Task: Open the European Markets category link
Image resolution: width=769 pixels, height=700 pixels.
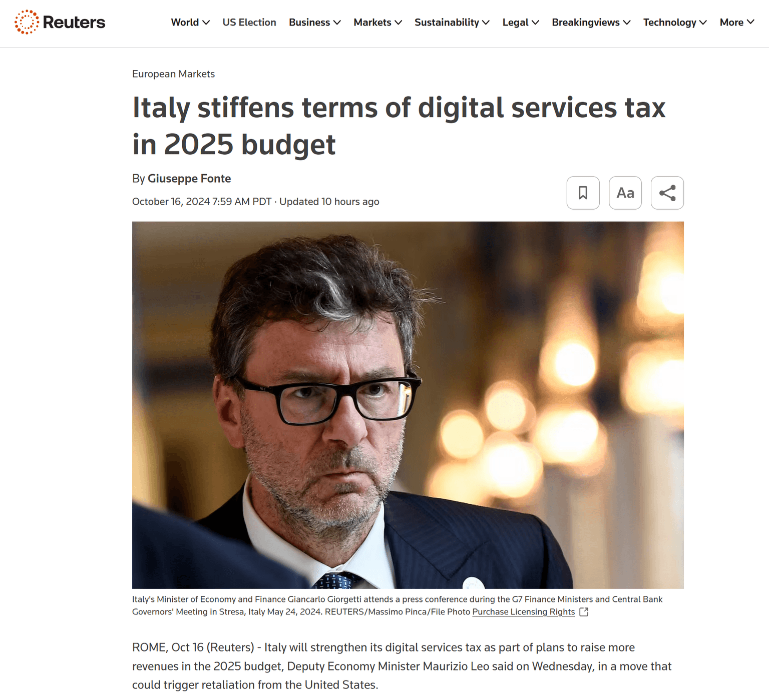Action: (x=173, y=74)
